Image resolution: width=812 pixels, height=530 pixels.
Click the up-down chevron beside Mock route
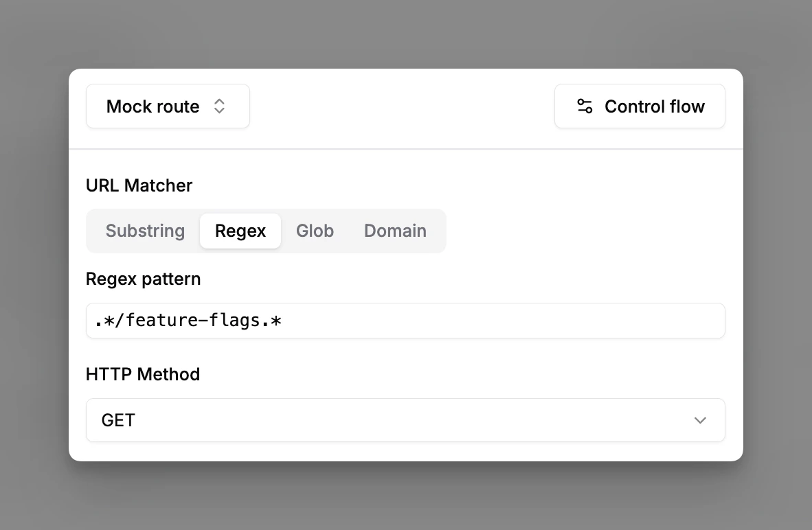pyautogui.click(x=219, y=106)
